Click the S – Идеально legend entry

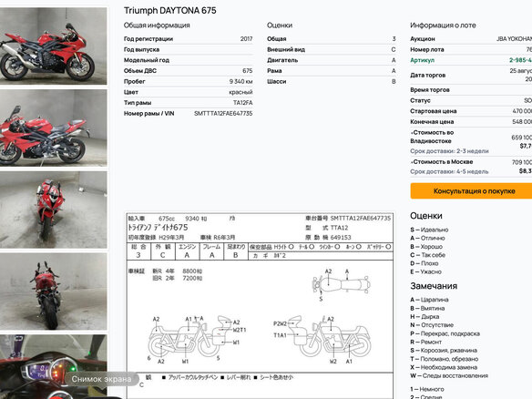click(429, 230)
